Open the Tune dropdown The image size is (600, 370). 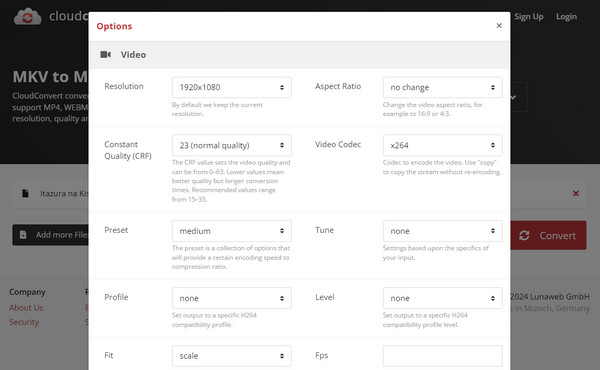tap(442, 231)
